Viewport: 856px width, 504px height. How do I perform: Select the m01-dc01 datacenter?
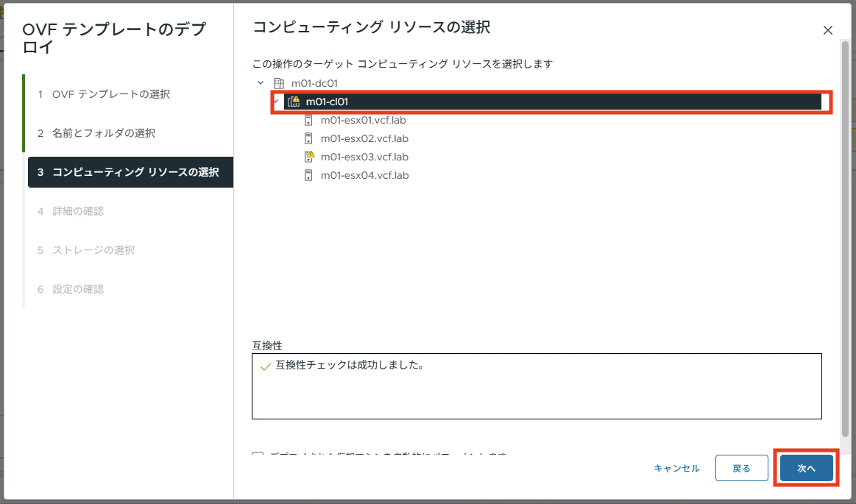pyautogui.click(x=314, y=83)
